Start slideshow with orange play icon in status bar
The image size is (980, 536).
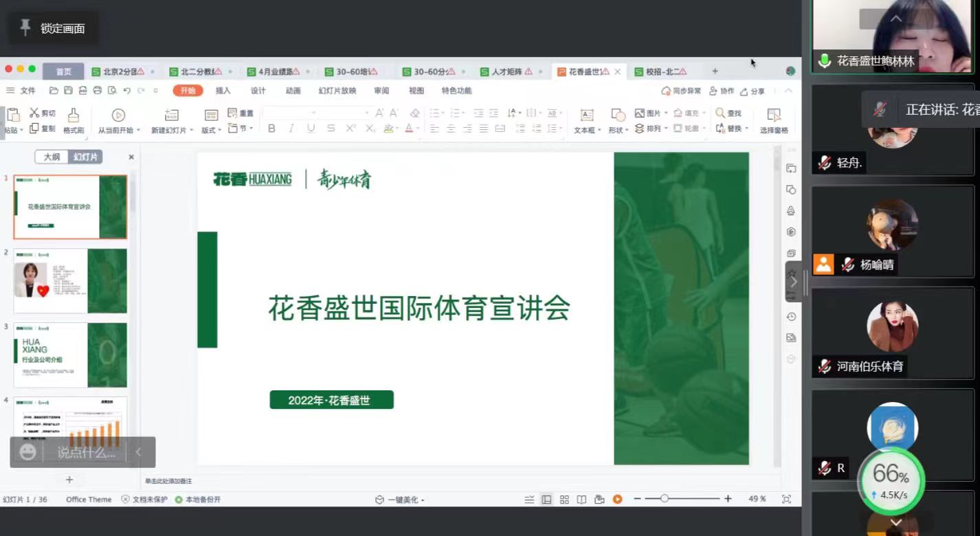pyautogui.click(x=617, y=500)
